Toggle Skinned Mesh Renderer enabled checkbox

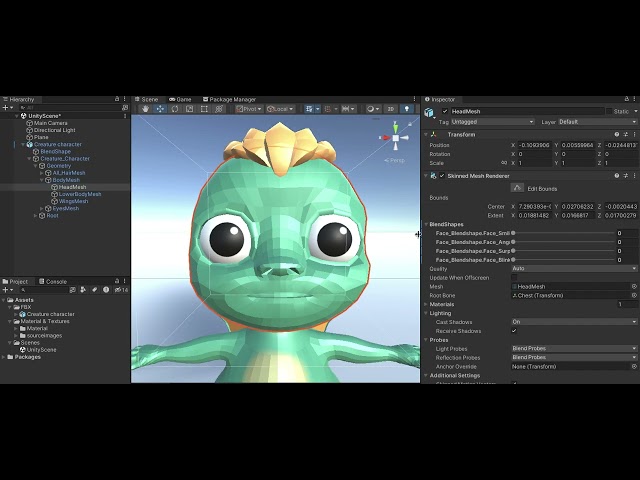click(x=442, y=176)
